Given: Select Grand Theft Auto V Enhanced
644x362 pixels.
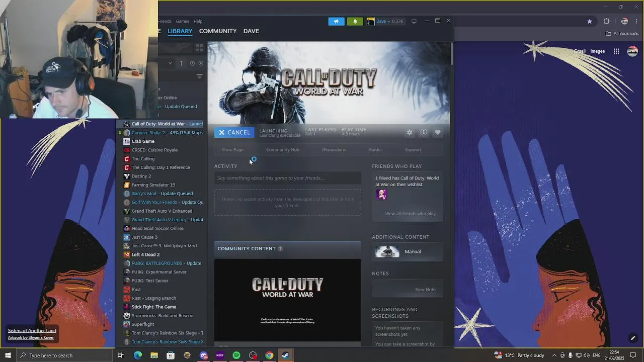Looking at the screenshot, I should point(161,211).
